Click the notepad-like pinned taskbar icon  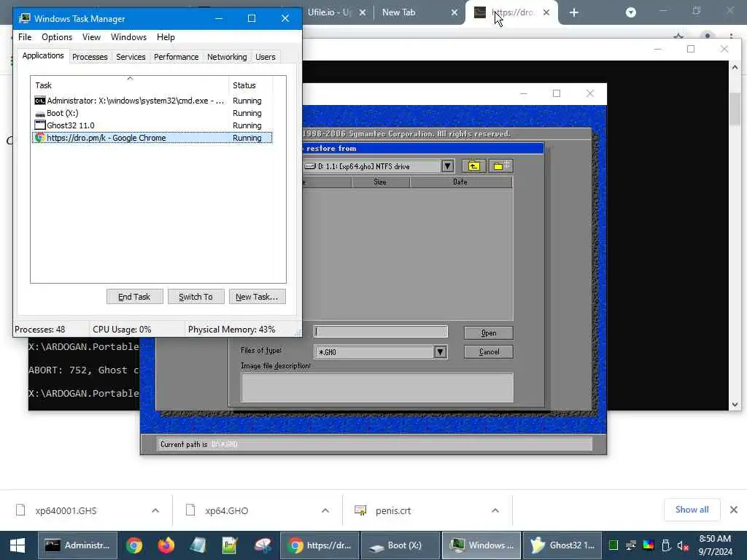tap(198, 545)
